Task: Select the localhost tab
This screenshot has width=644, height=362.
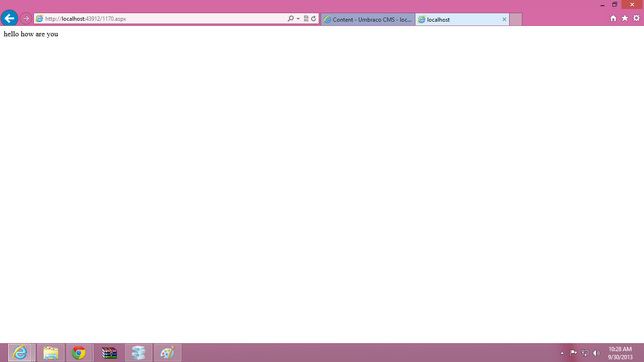Action: coord(462,19)
